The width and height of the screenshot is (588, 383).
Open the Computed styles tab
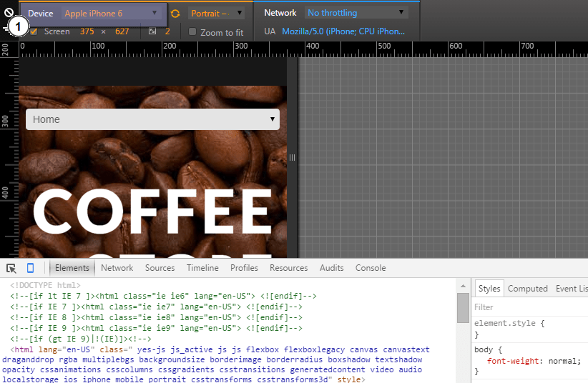click(x=527, y=289)
